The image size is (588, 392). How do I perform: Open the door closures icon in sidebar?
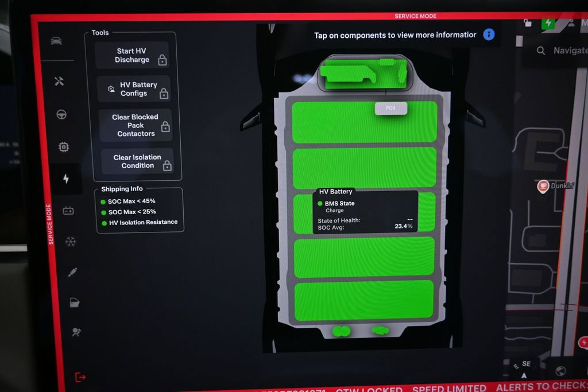tap(75, 302)
